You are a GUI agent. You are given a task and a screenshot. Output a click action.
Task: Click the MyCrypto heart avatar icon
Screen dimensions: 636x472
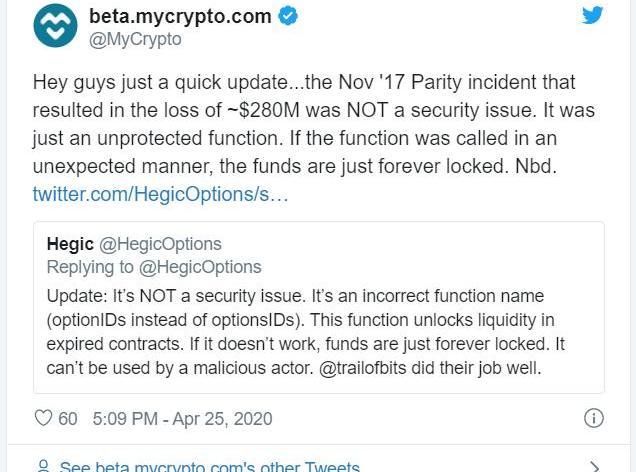(x=55, y=27)
